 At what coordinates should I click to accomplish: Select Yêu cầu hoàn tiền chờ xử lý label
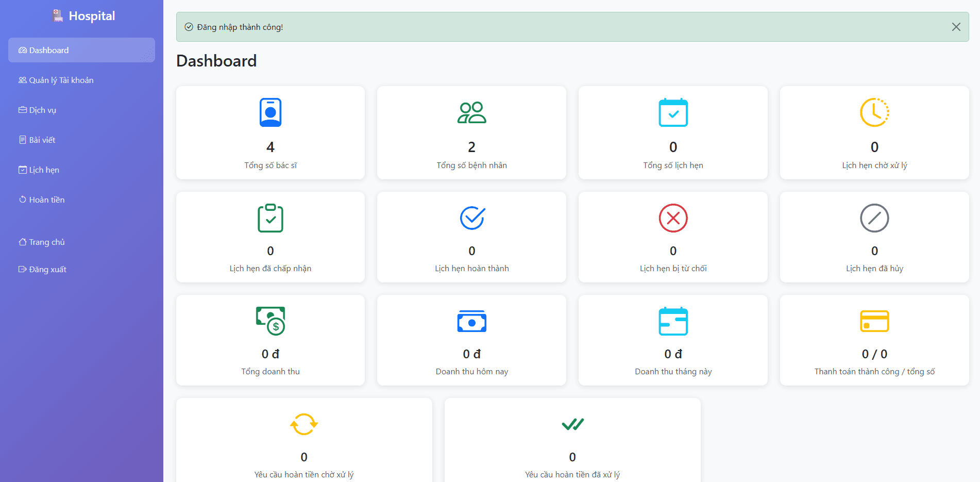click(304, 474)
